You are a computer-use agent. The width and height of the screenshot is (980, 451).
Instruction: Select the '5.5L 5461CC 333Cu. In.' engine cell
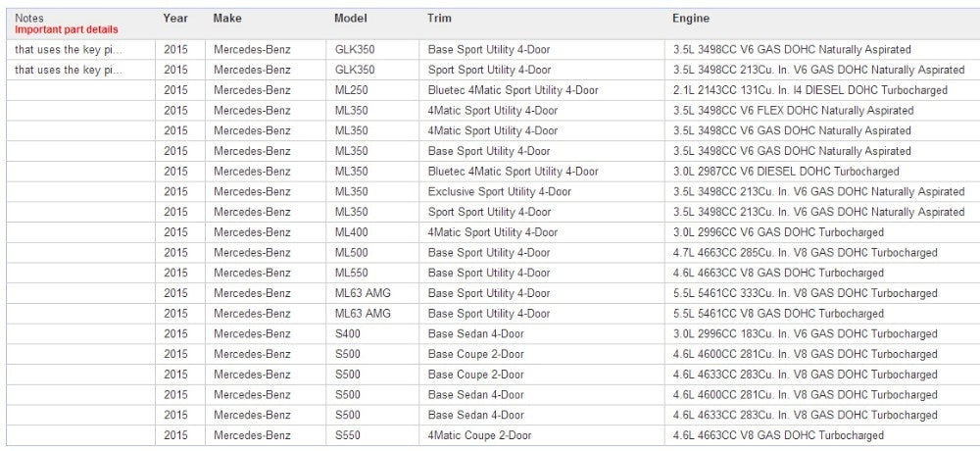coord(805,293)
